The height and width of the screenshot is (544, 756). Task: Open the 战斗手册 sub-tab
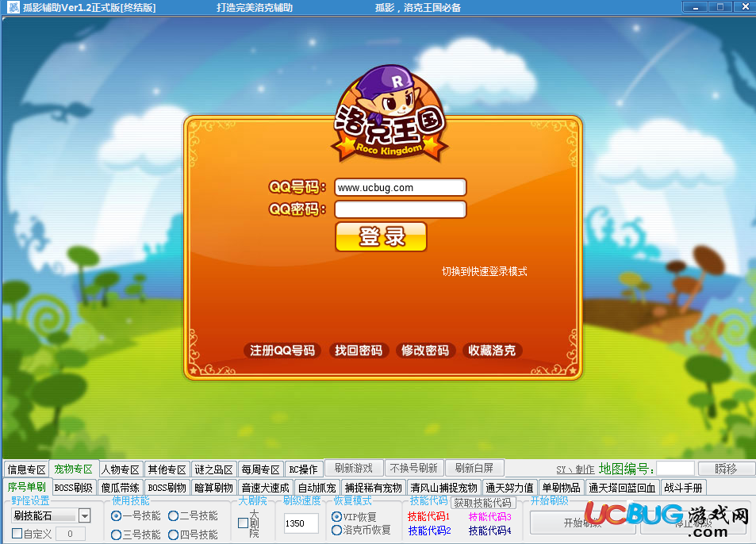[683, 488]
